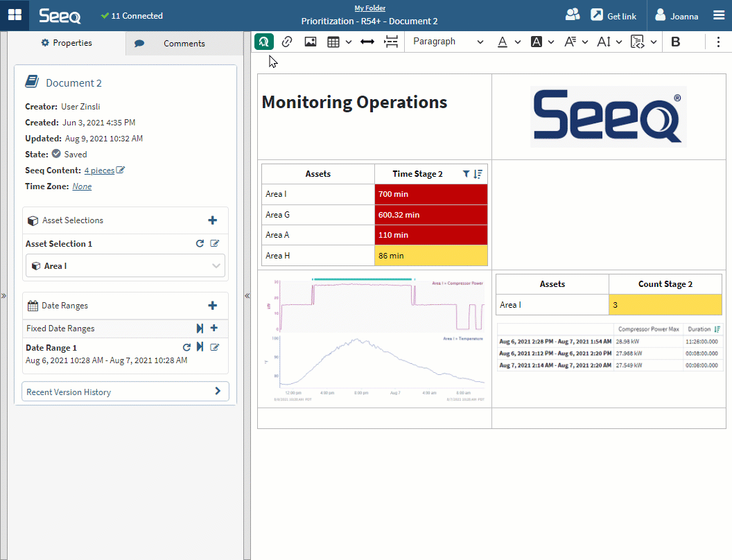Switch to the Comments tab
The image size is (732, 560).
pyautogui.click(x=184, y=43)
